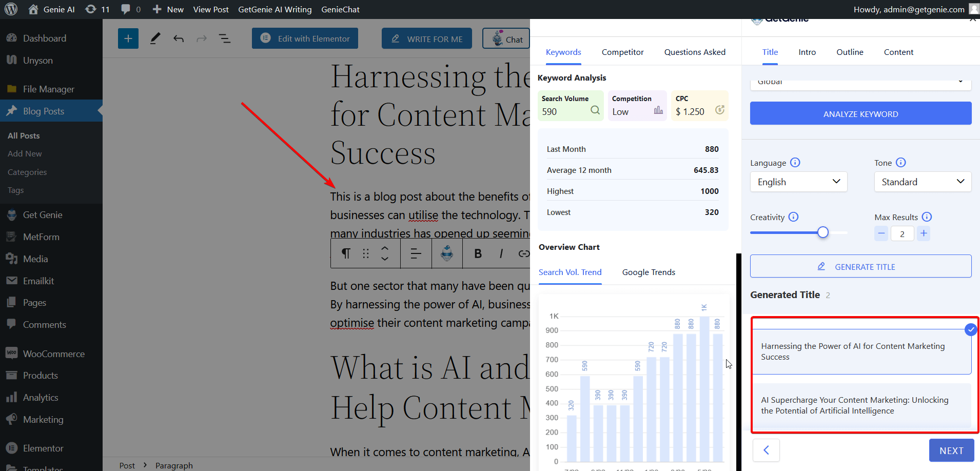
Task: Undo the last change in editor
Action: (179, 38)
